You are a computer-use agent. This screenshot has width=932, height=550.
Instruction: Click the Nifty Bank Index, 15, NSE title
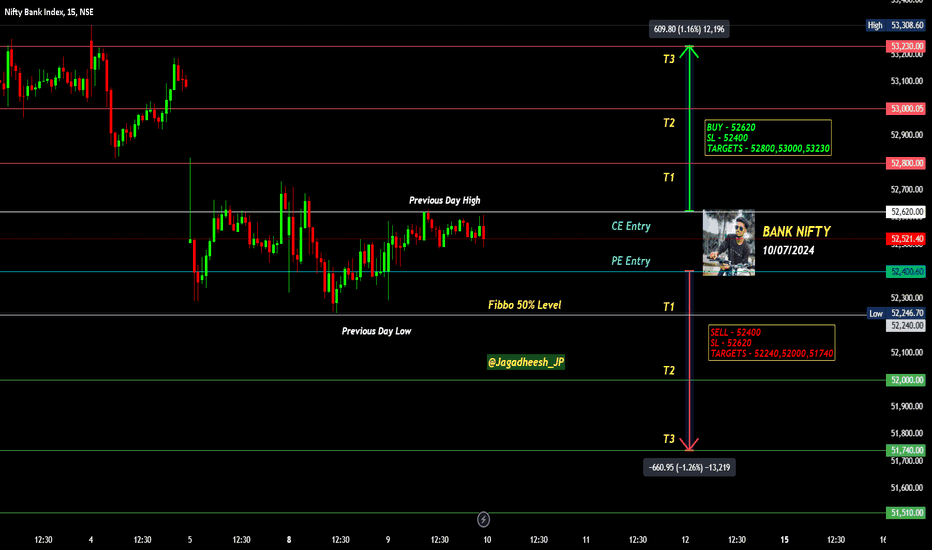pyautogui.click(x=49, y=12)
